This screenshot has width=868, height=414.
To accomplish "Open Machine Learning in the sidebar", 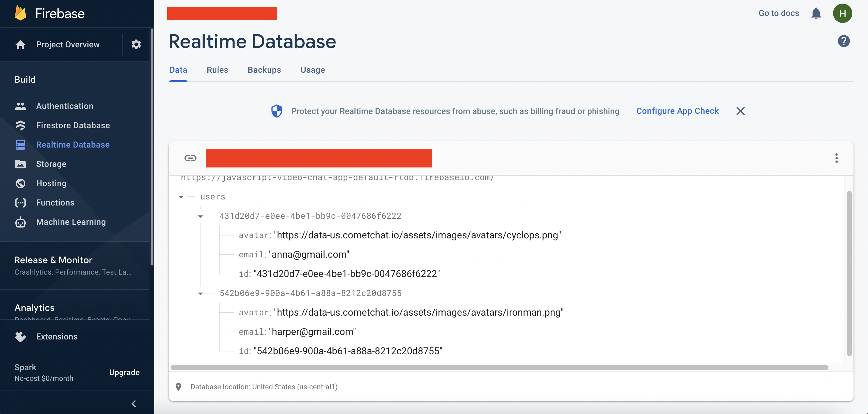I will 71,222.
